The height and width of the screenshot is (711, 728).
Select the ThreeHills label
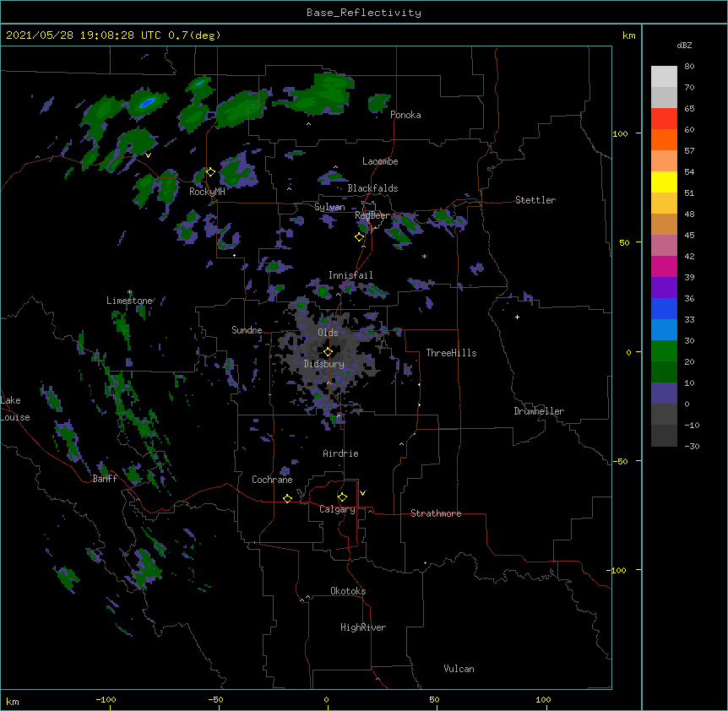pos(451,353)
